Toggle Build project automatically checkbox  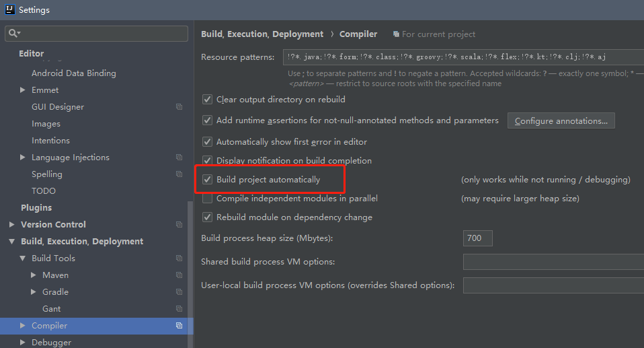point(208,180)
